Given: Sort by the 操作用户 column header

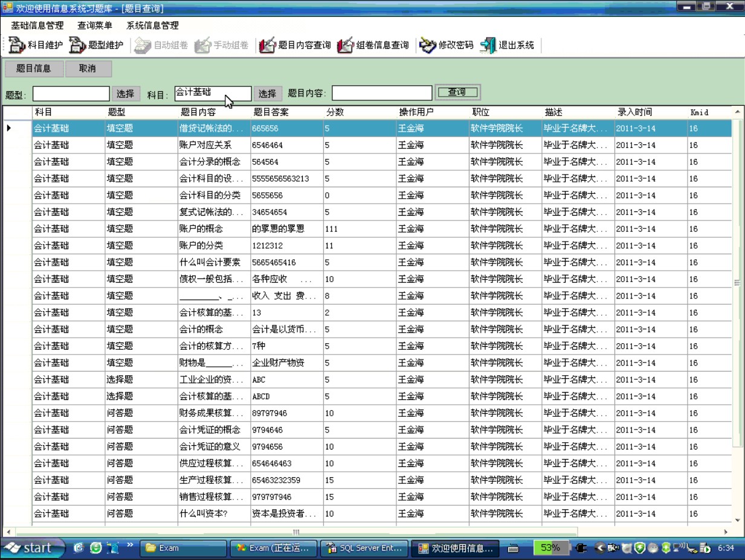Looking at the screenshot, I should tap(432, 112).
